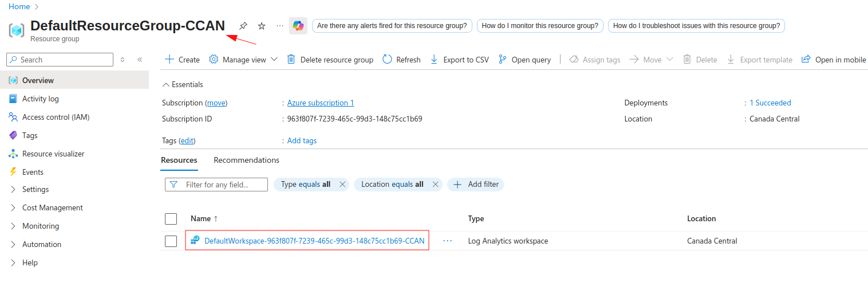Screen dimensions: 868x290
Task: Open Activity log from the sidebar
Action: [x=40, y=99]
